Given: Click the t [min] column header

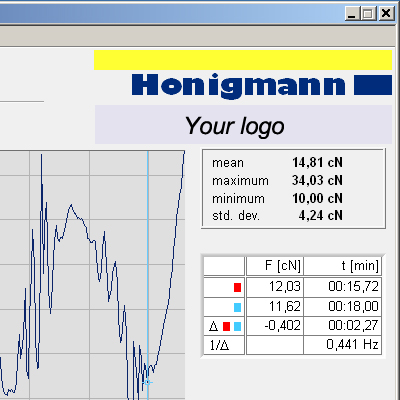Looking at the screenshot, I should click(x=343, y=266).
